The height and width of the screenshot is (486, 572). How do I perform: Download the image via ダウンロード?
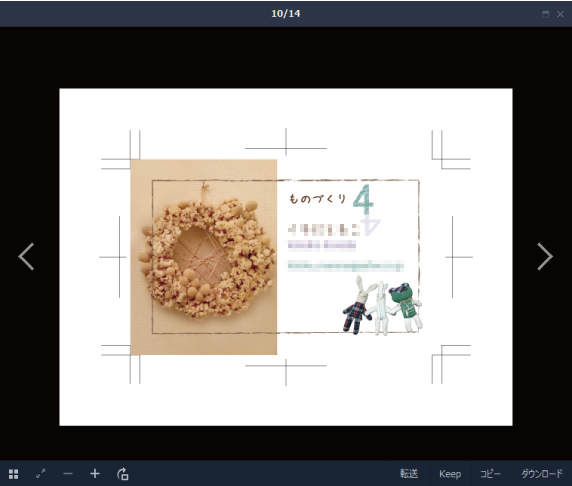[x=542, y=474]
